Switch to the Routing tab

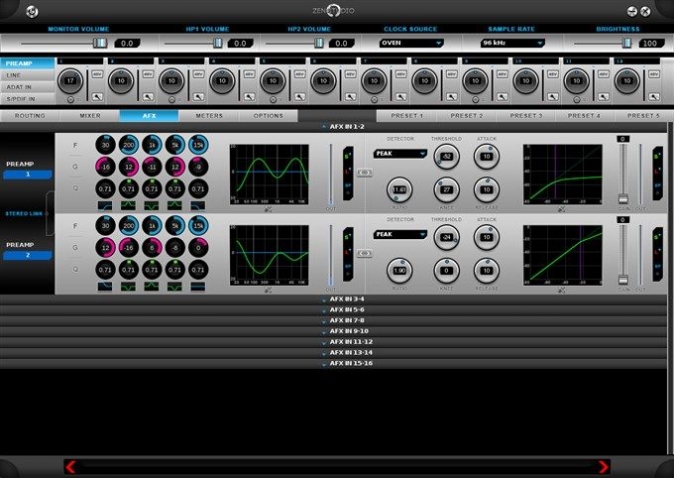pyautogui.click(x=30, y=116)
